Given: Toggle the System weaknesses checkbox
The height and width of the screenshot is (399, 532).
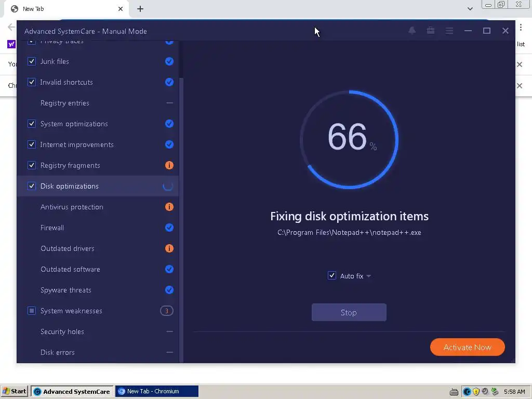Looking at the screenshot, I should (32, 311).
